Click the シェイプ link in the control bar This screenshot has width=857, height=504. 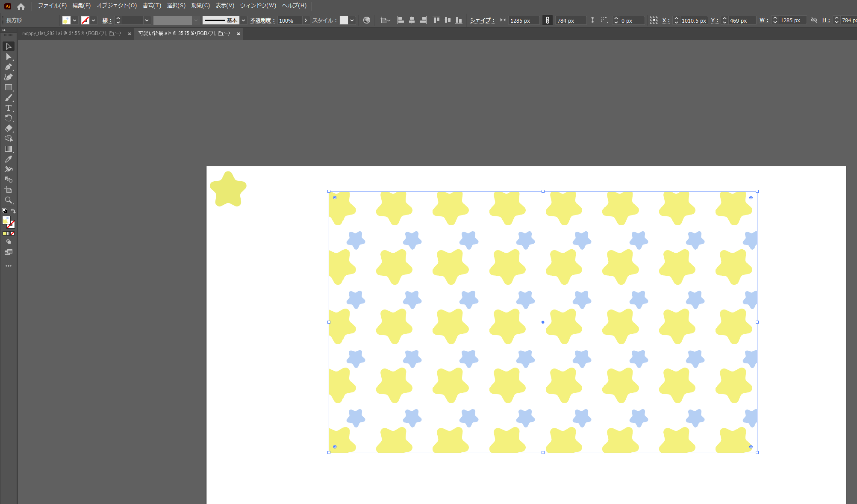point(482,20)
